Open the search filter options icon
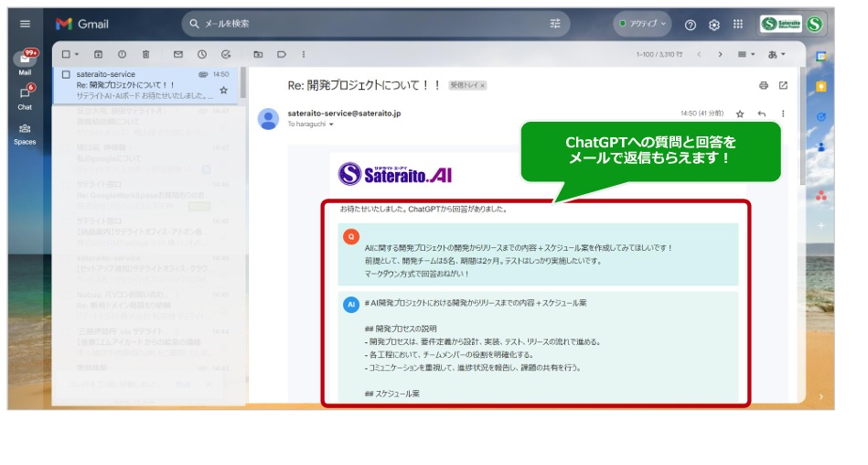868x465 pixels. click(554, 24)
